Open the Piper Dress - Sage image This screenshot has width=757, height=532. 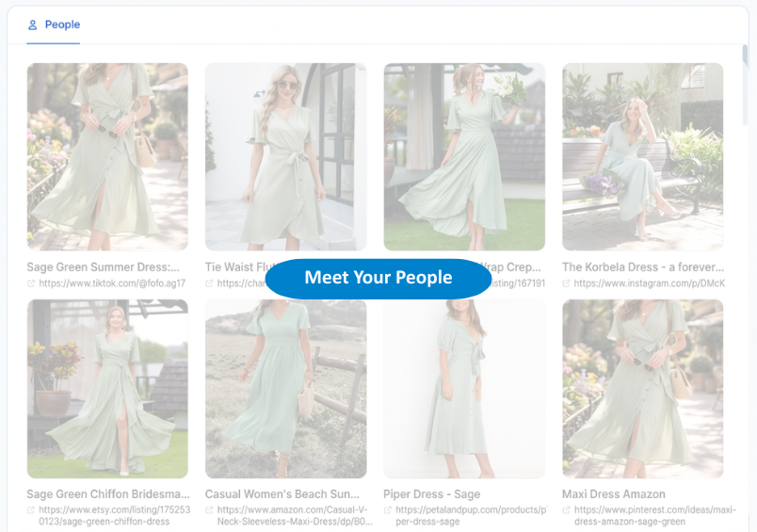click(x=464, y=389)
